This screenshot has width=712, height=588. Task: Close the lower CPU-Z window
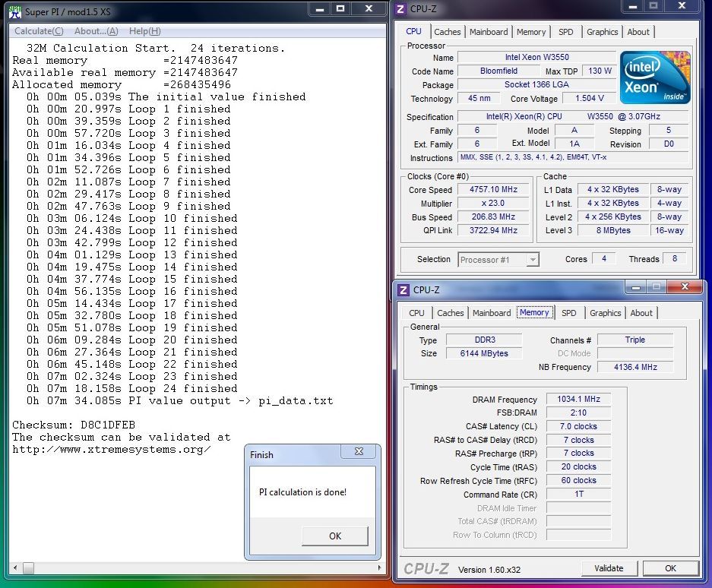[x=685, y=286]
